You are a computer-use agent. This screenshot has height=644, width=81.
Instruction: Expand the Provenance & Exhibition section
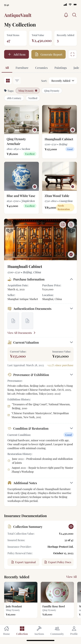point(71,375)
